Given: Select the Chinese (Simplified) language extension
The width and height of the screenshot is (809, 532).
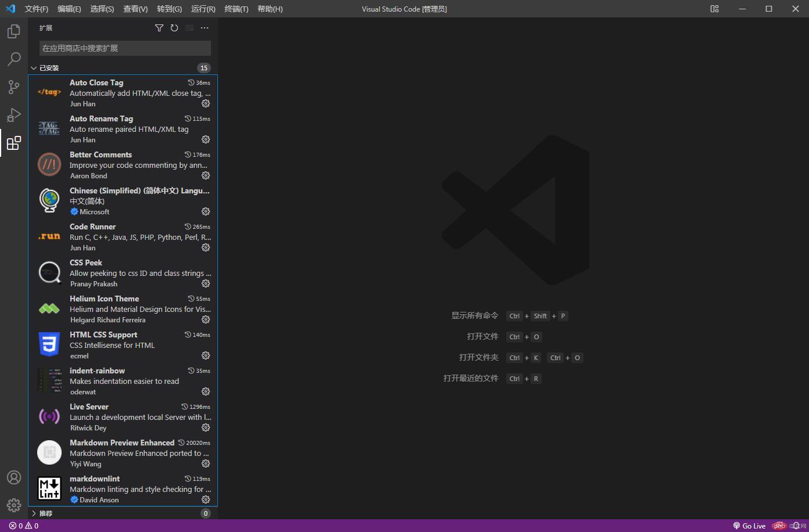Looking at the screenshot, I should point(123,201).
